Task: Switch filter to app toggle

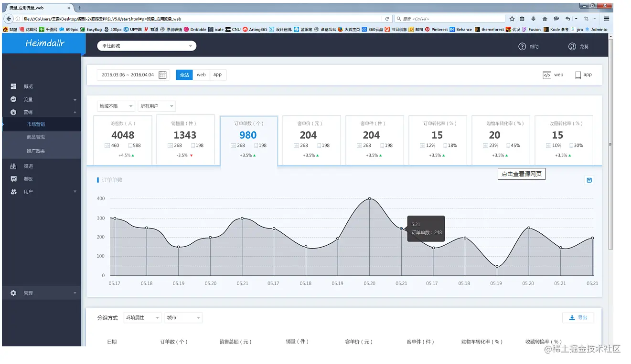Action: coord(217,75)
